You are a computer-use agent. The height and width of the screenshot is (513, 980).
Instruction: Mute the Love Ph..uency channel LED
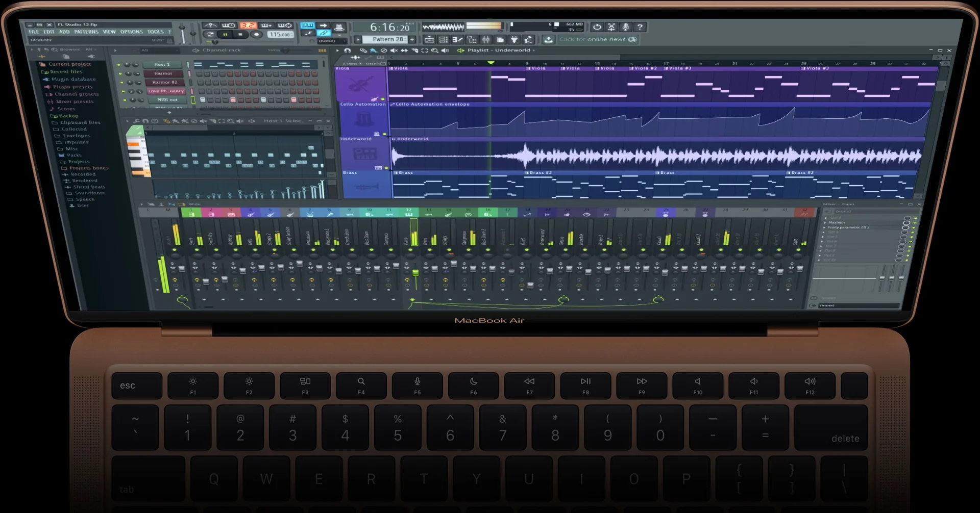(x=124, y=91)
